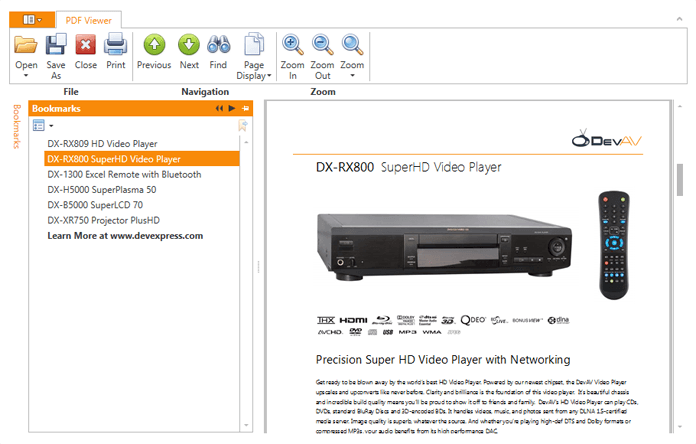This screenshot has width=696, height=444.
Task: Go to Next page with down arrow
Action: point(189,44)
